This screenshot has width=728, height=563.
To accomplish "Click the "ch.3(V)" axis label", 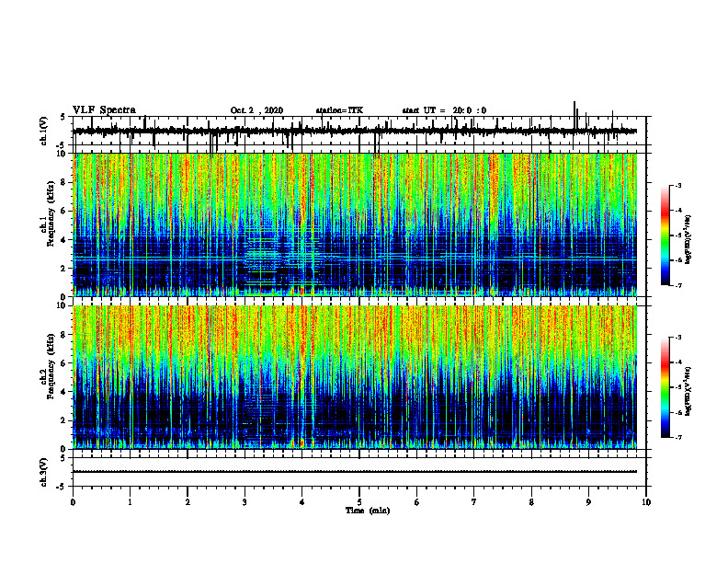I will [44, 472].
